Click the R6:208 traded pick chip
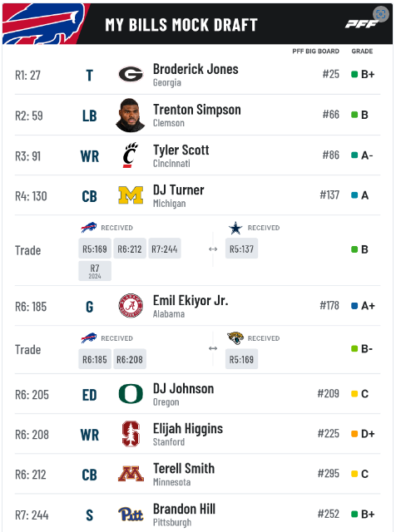401x532 pixels. coord(130,359)
